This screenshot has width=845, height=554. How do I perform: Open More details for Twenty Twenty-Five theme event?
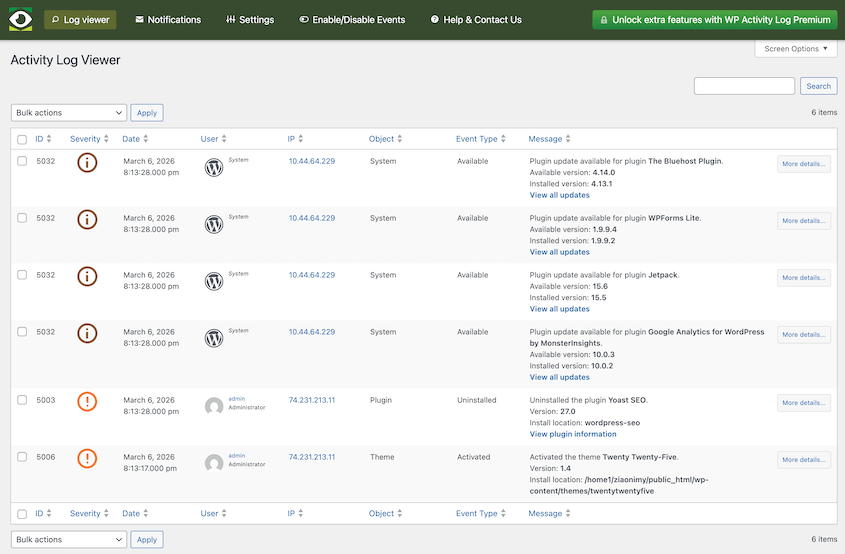pos(804,460)
